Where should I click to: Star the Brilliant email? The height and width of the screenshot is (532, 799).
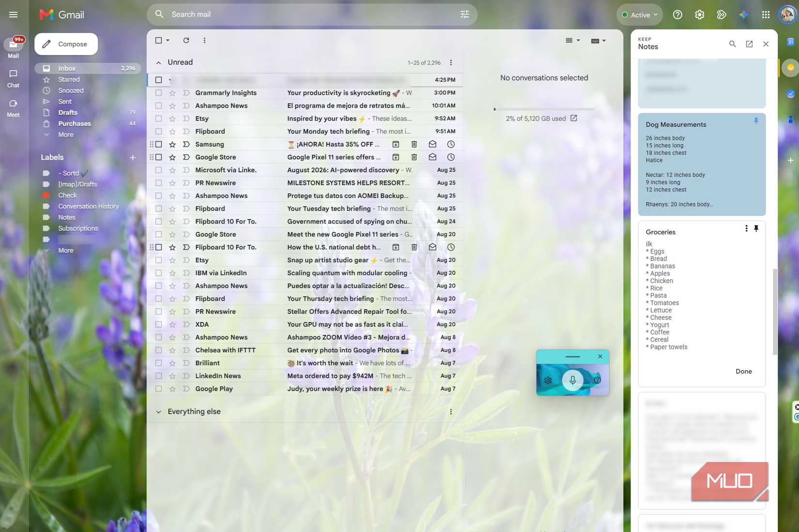tap(172, 363)
